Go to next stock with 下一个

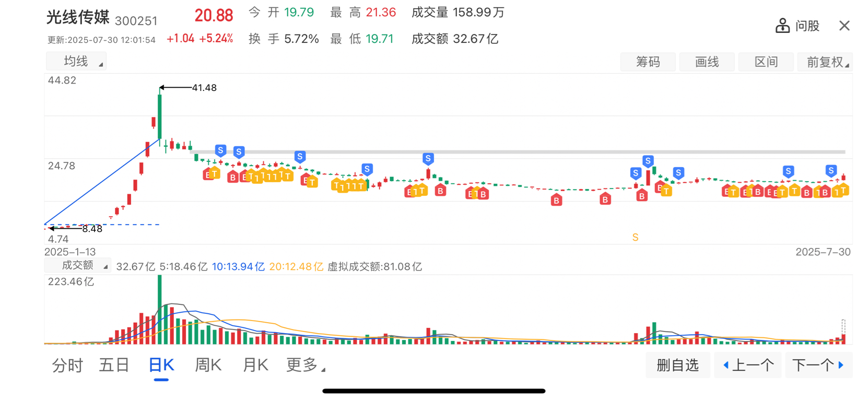pyautogui.click(x=818, y=365)
